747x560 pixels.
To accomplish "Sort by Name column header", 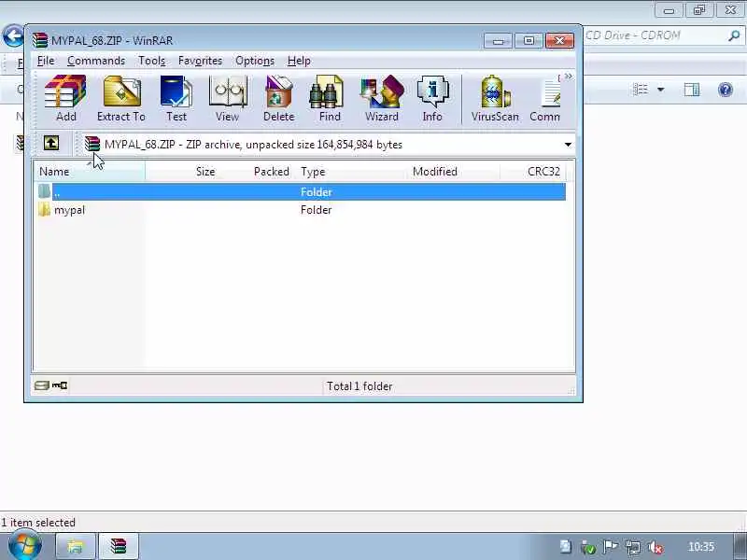I will point(90,172).
